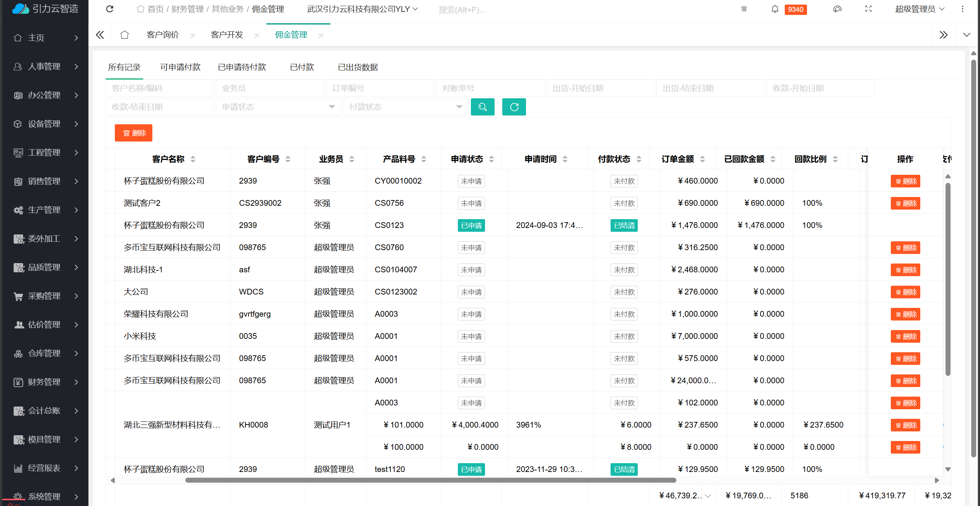980x506 pixels.
Task: Click the trash icon in the top header
Action: coord(744,9)
